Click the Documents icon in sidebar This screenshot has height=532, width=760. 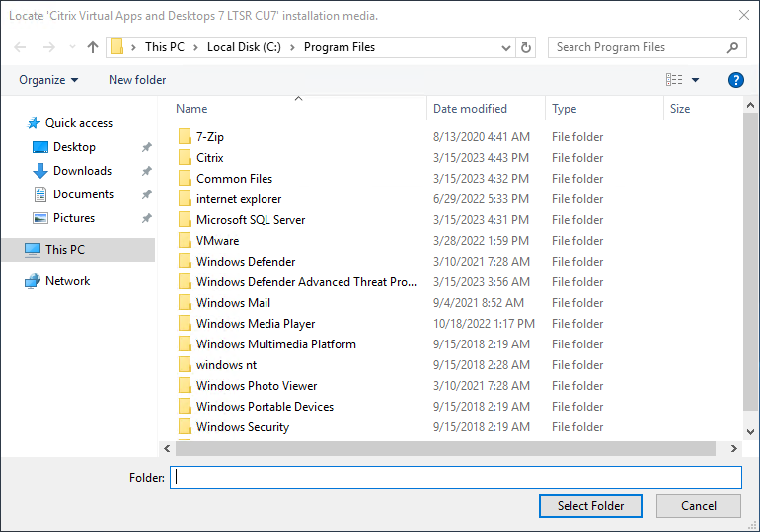click(40, 194)
